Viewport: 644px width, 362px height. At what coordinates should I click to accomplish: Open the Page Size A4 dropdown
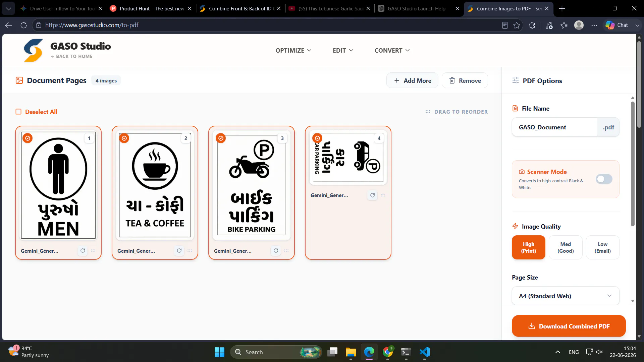point(566,296)
